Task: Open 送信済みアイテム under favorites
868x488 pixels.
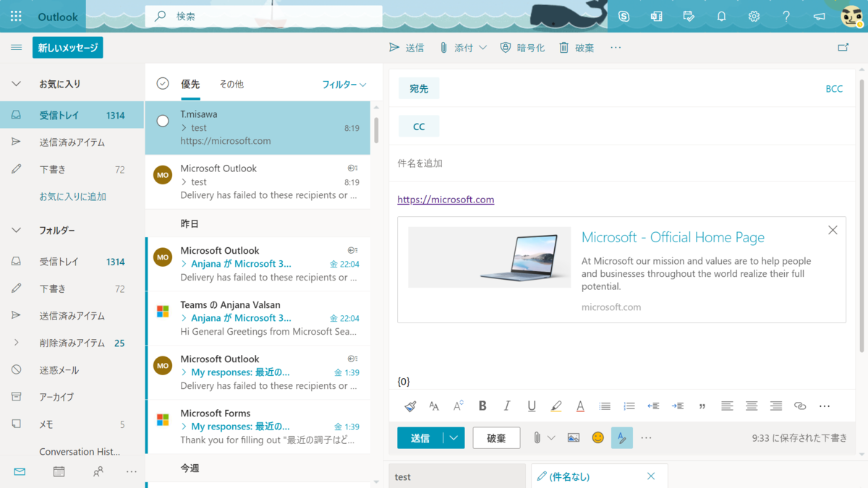Action: click(x=72, y=142)
